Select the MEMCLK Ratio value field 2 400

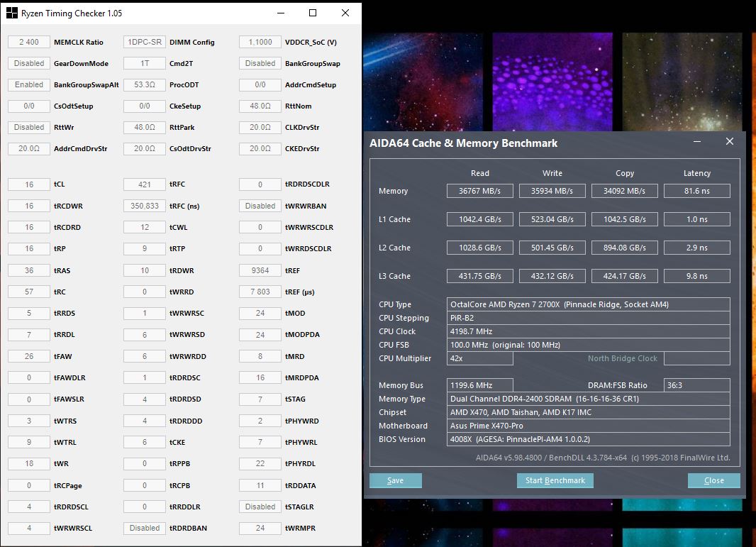click(29, 42)
